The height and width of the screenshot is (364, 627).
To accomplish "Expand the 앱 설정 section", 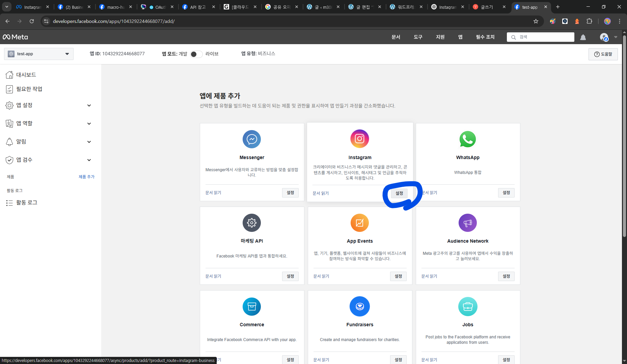I will point(49,105).
